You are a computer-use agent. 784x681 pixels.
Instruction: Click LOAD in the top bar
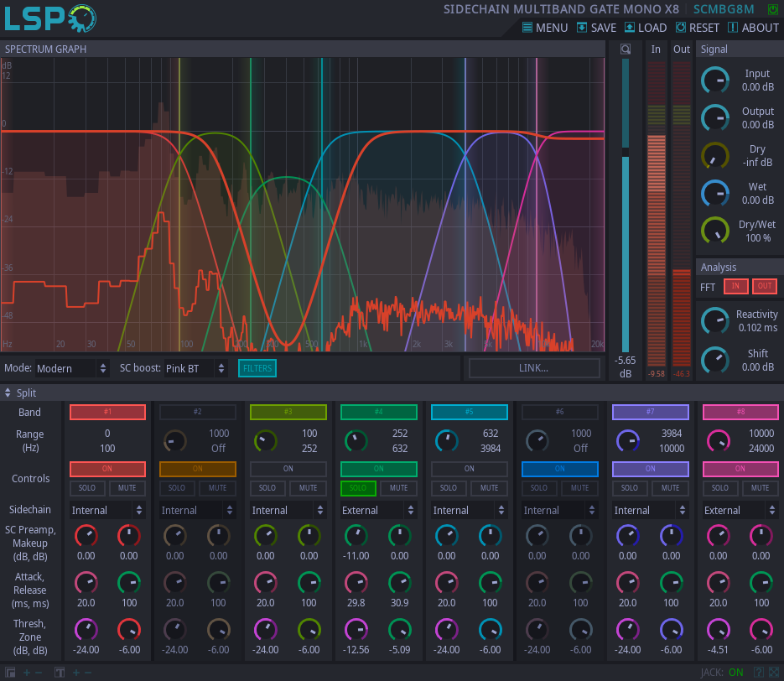[x=646, y=28]
